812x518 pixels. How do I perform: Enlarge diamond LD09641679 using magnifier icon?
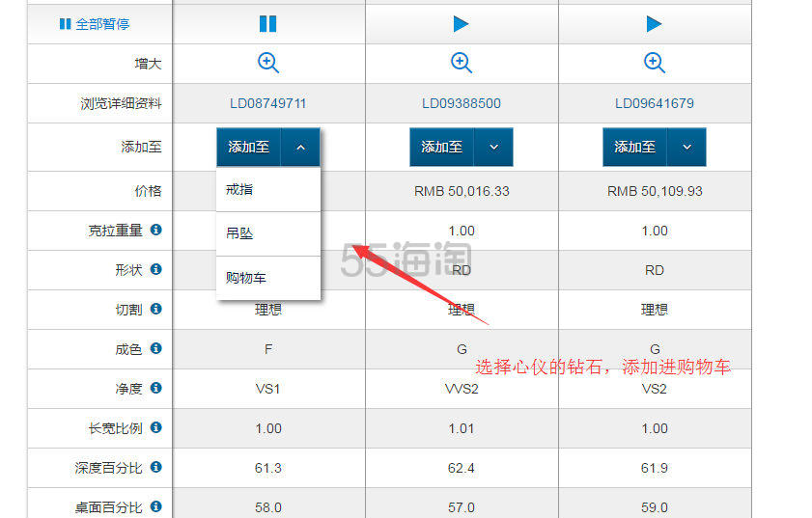655,64
